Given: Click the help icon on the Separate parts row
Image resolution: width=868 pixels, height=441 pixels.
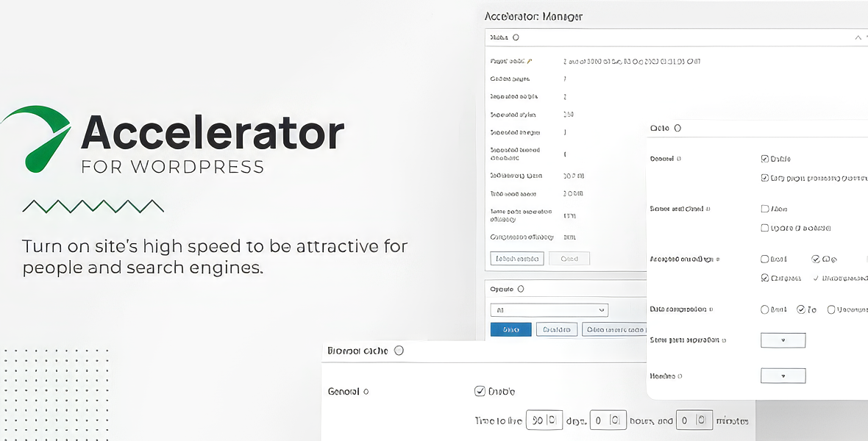Looking at the screenshot, I should (724, 340).
